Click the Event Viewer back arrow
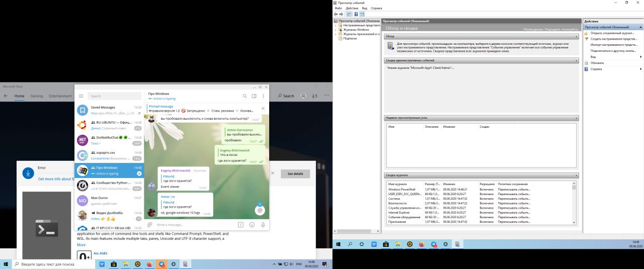Screen dimensions: 644x269 pos(336,15)
